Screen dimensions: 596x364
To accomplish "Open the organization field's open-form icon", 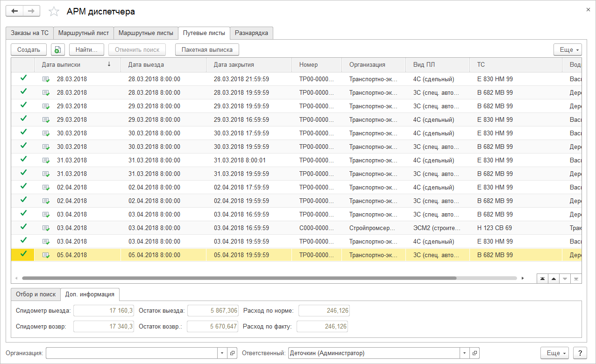I will pos(232,353).
